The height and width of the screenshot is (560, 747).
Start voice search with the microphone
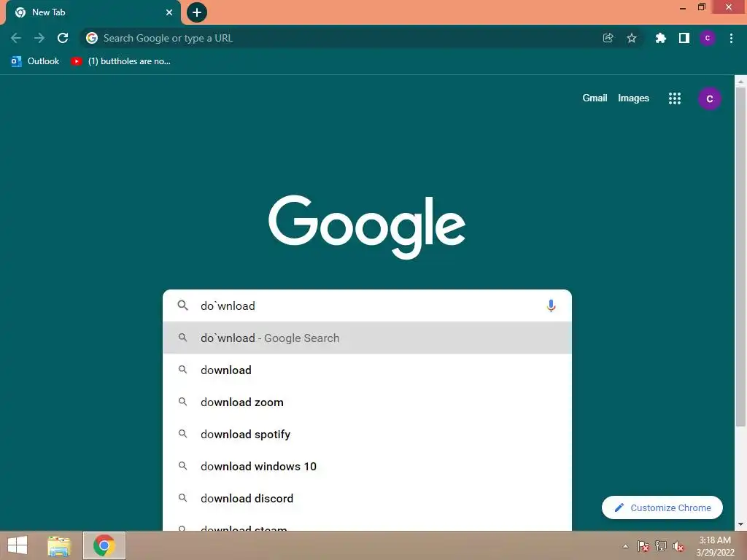click(x=551, y=306)
